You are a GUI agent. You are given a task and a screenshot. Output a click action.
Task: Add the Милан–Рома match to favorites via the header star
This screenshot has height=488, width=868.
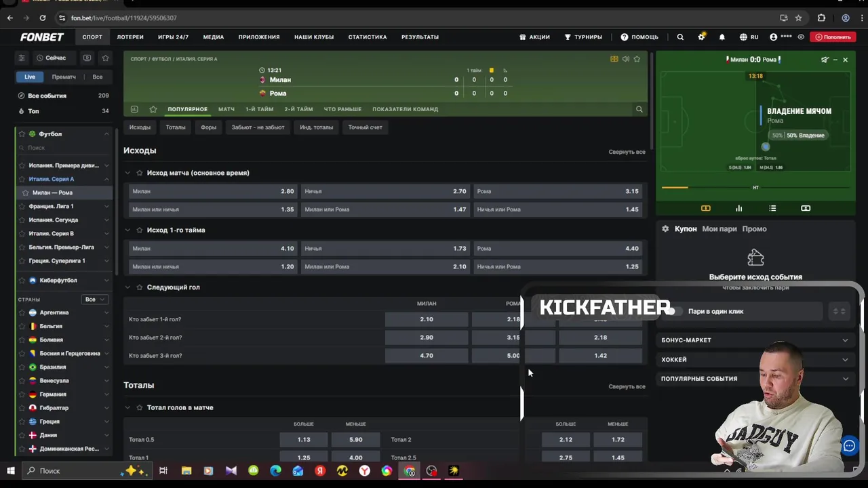pos(637,59)
